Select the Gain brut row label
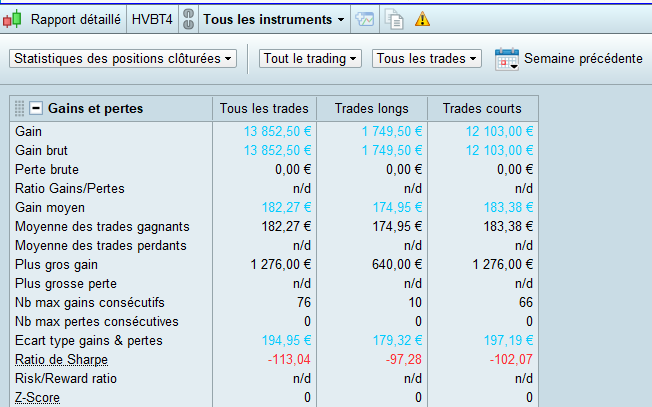 click(x=41, y=150)
